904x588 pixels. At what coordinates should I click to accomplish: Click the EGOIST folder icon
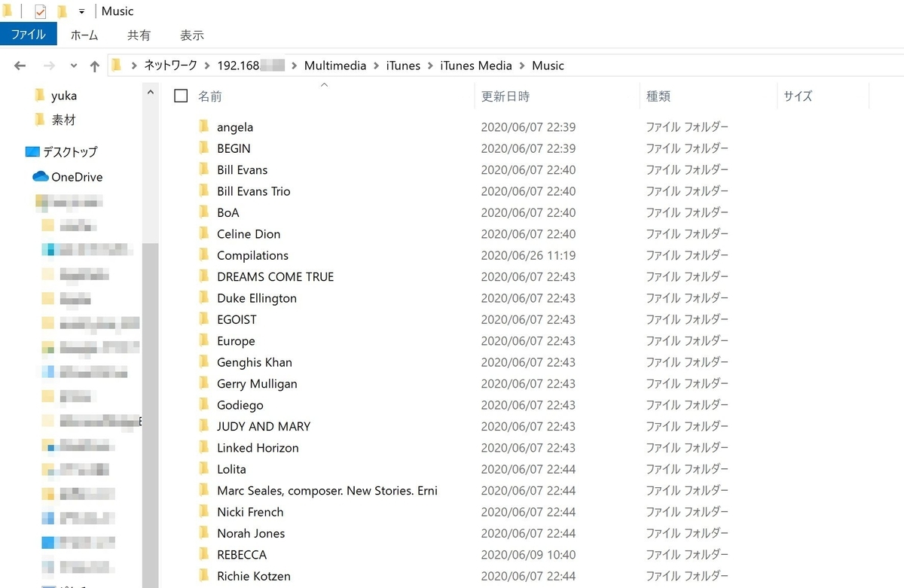[203, 319]
